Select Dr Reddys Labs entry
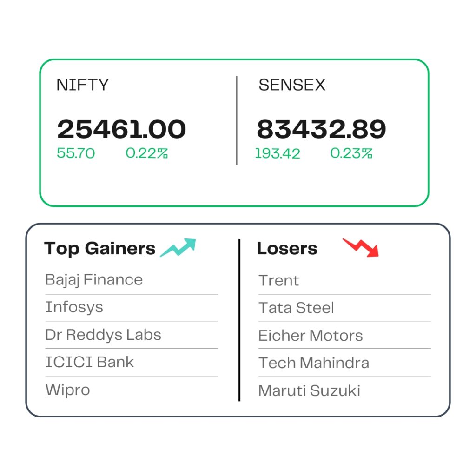476x476 pixels. tap(103, 335)
